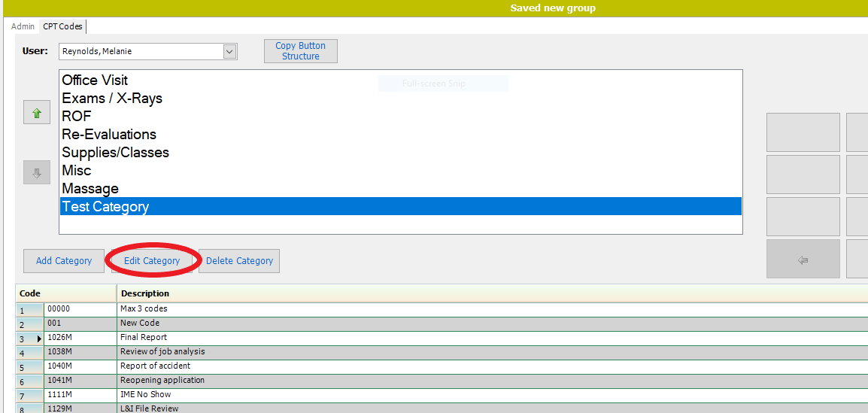Click the Delete Category button
This screenshot has width=868, height=413.
[239, 261]
